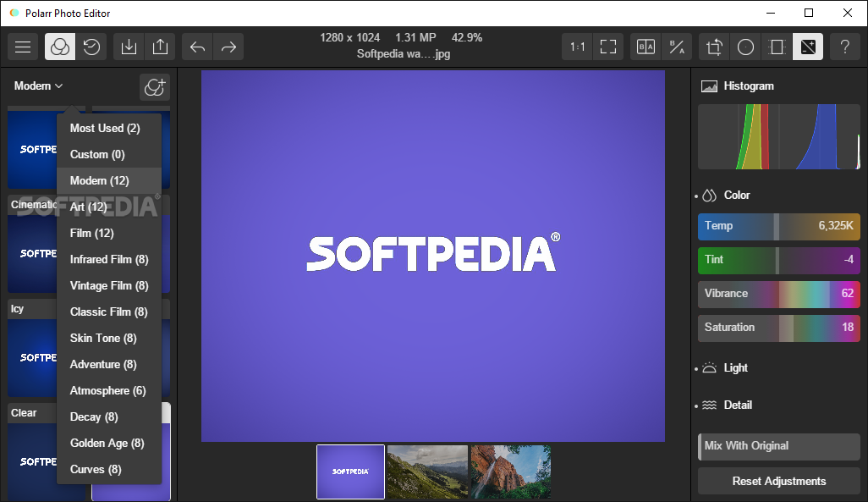Undo the last edit
The image size is (868, 502).
coord(198,47)
